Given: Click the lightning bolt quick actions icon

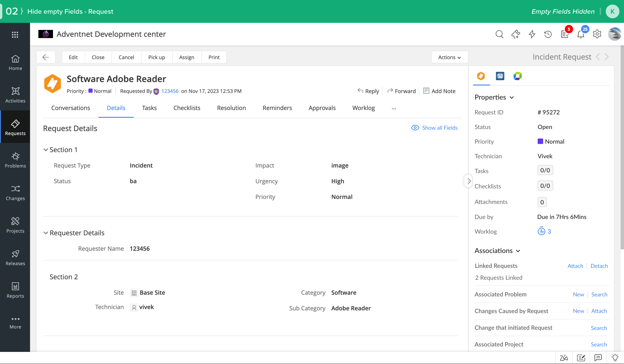Looking at the screenshot, I should pyautogui.click(x=532, y=34).
